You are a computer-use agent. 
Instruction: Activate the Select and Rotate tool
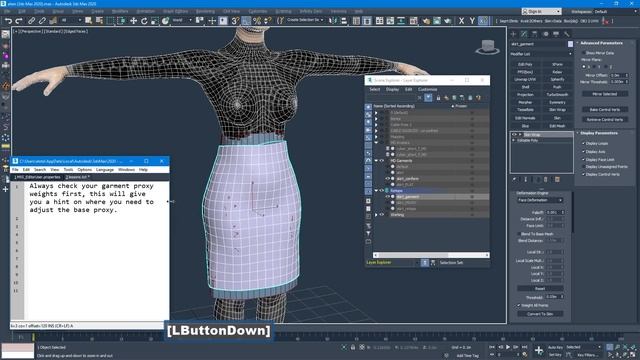[144, 21]
